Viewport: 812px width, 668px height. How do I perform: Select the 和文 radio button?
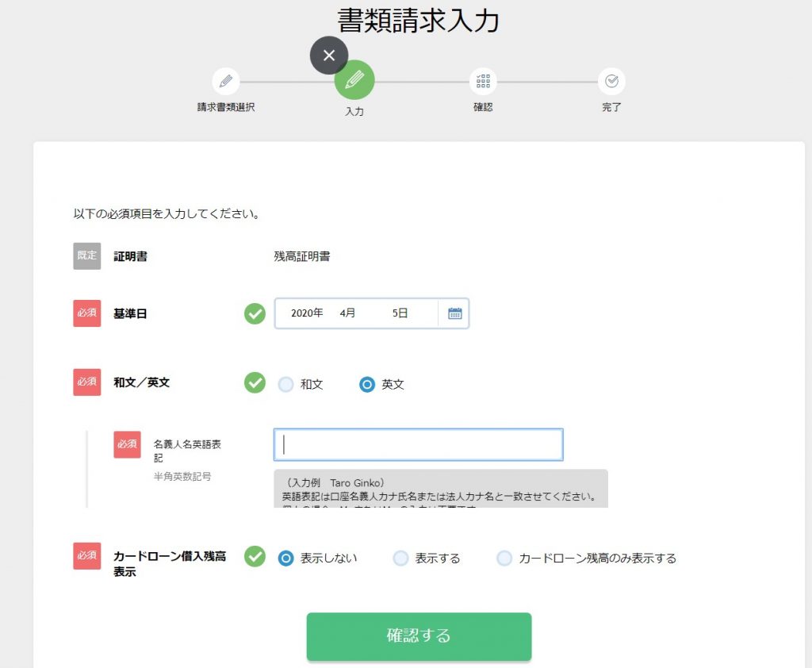click(285, 384)
